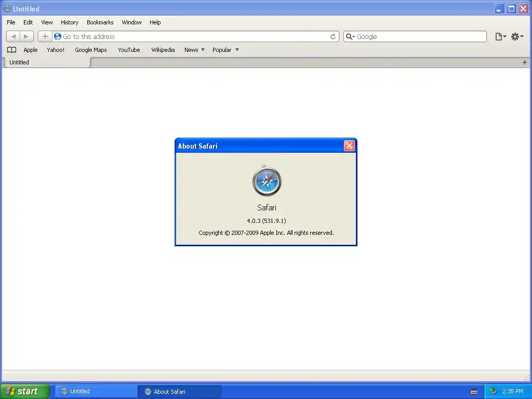The image size is (532, 399).
Task: Expand the News bookmarks dropdown
Action: tap(194, 50)
